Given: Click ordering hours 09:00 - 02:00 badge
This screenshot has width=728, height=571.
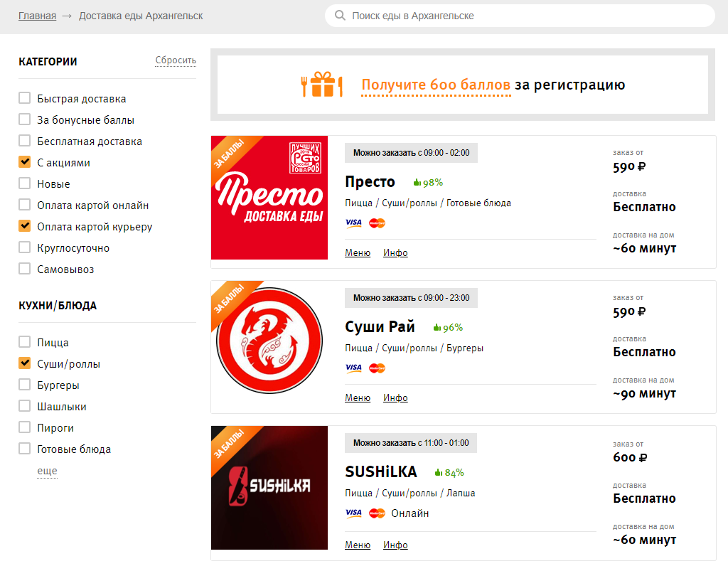Looking at the screenshot, I should click(411, 153).
